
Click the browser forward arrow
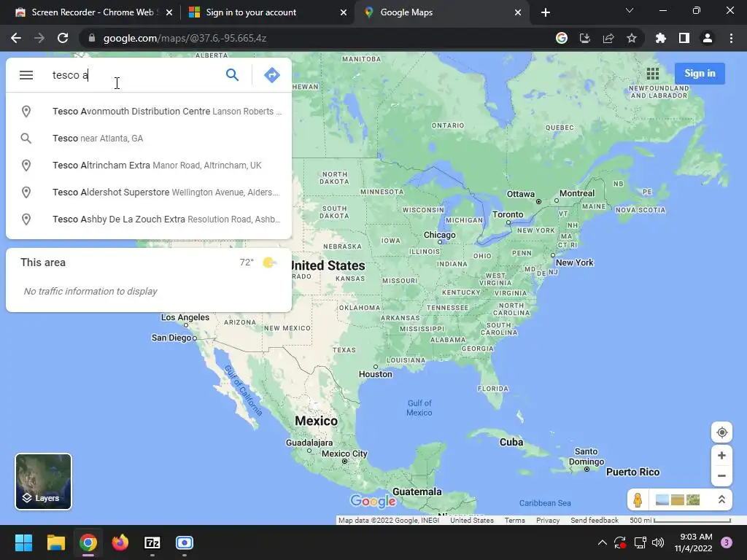(39, 38)
